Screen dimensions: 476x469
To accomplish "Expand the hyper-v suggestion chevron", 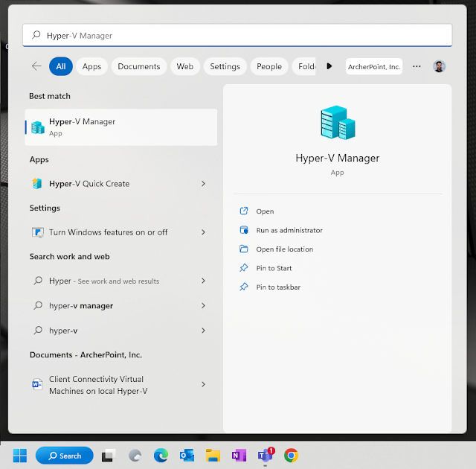I will [203, 331].
